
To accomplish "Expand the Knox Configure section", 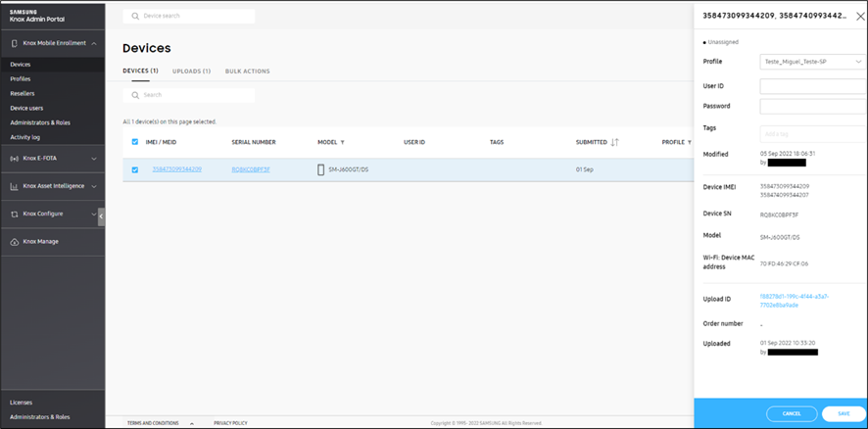I will tap(94, 214).
